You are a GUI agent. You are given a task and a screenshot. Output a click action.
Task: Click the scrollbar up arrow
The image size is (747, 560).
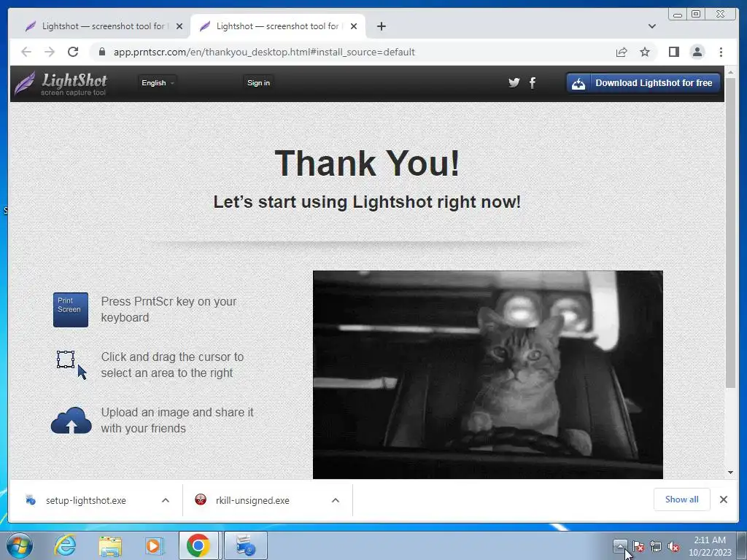[x=730, y=72]
